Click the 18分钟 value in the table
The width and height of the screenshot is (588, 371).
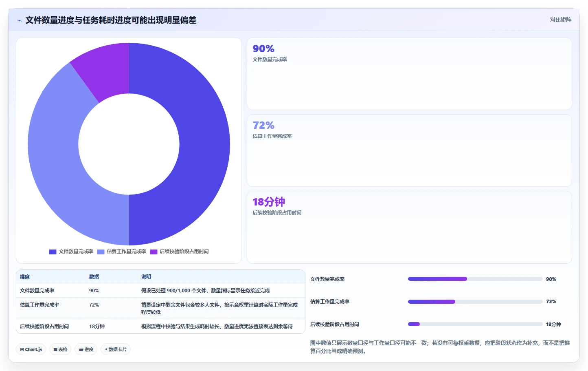pyautogui.click(x=97, y=327)
